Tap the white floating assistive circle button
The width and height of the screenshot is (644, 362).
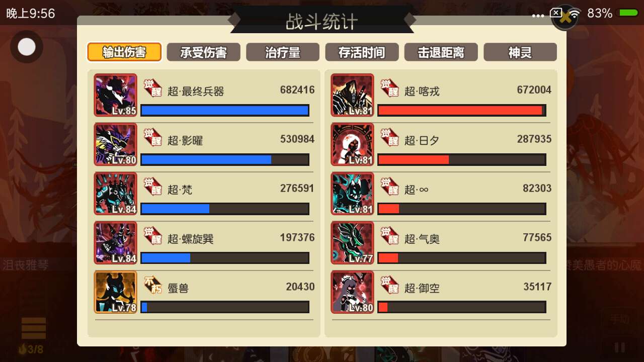point(27,47)
